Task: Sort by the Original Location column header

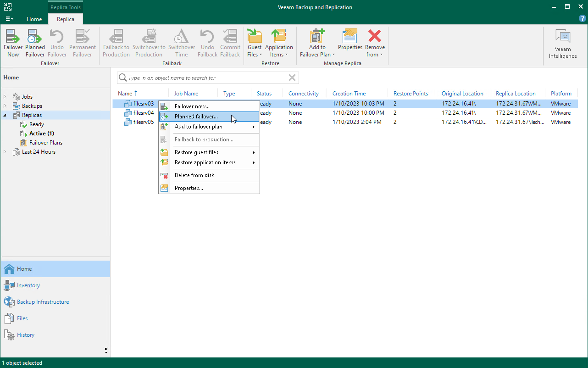Action: click(x=462, y=94)
